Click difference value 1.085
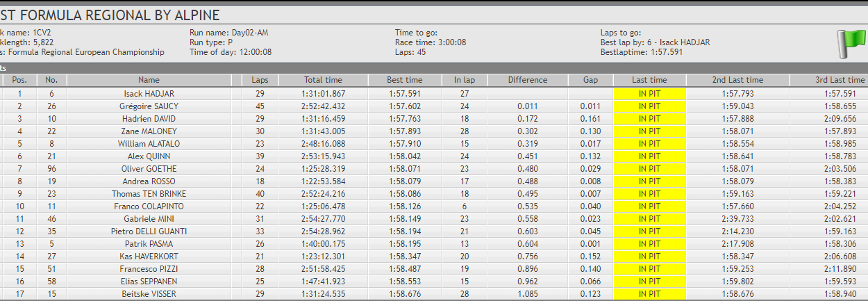 tap(528, 294)
